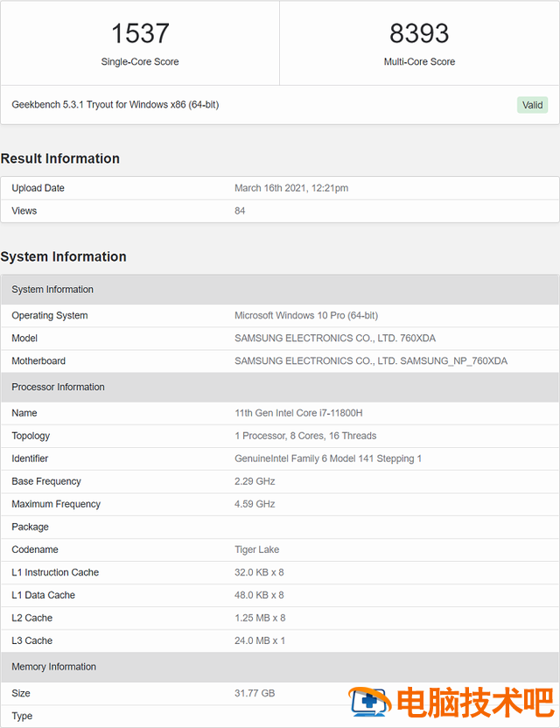Click the single-core score 1537

tap(140, 33)
